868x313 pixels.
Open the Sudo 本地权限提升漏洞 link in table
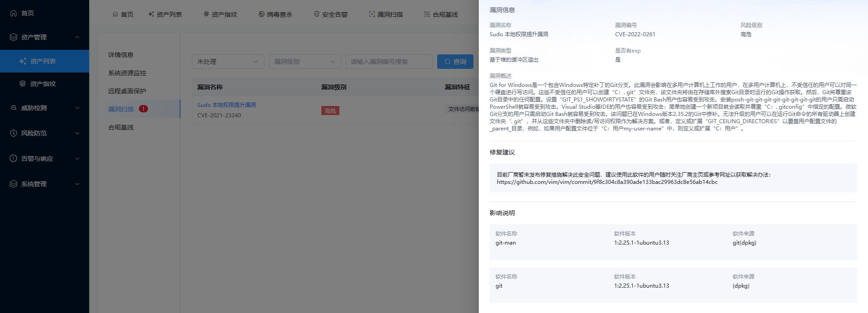click(226, 105)
